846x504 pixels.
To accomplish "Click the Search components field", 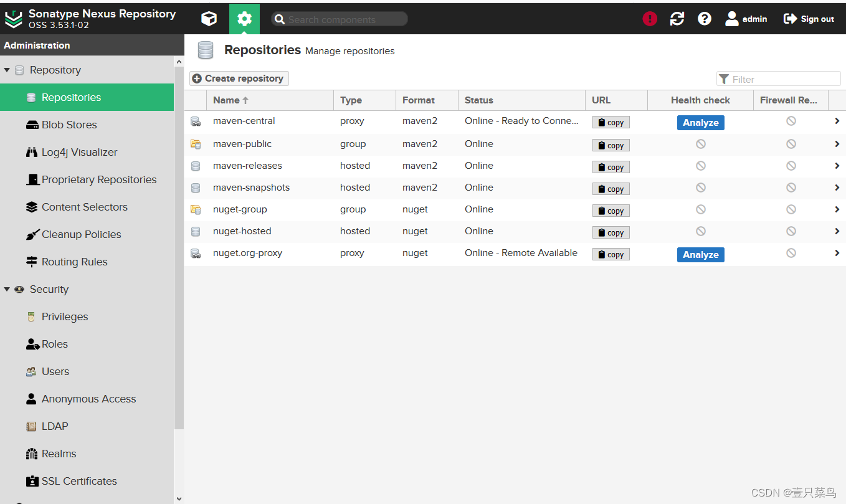I will (x=340, y=19).
